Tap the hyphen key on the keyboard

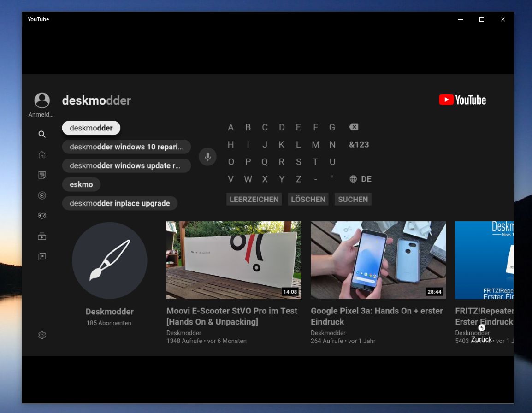(x=315, y=179)
